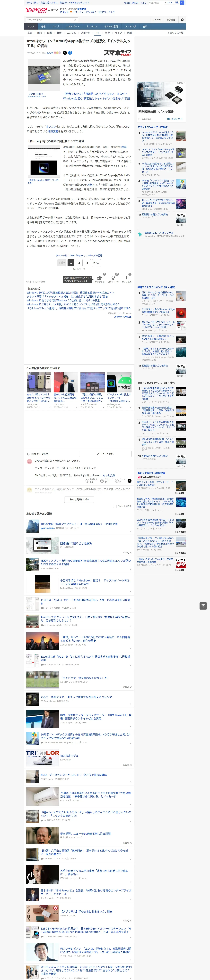210x980 pixels.
Task: Open 小型で手頃な「MacBook」復活？ article
Action: [x=95, y=582]
